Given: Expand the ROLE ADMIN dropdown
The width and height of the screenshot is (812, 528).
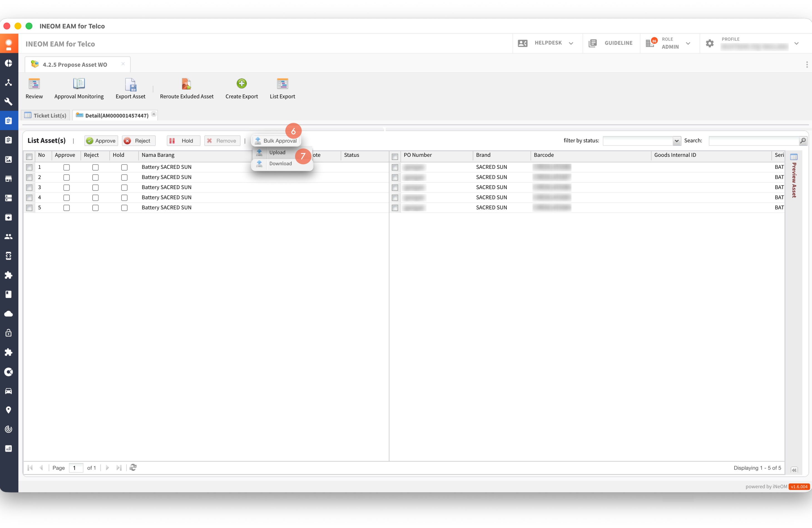Looking at the screenshot, I should point(688,43).
